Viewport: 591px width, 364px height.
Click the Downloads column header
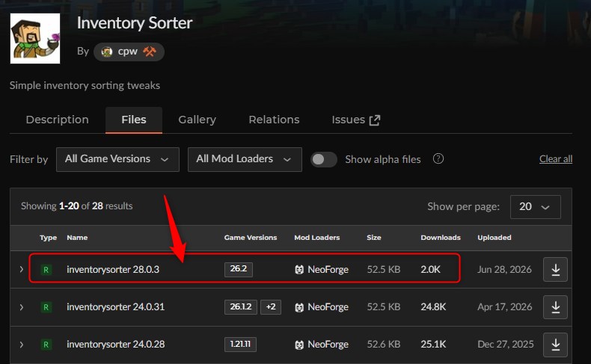pyautogui.click(x=441, y=238)
